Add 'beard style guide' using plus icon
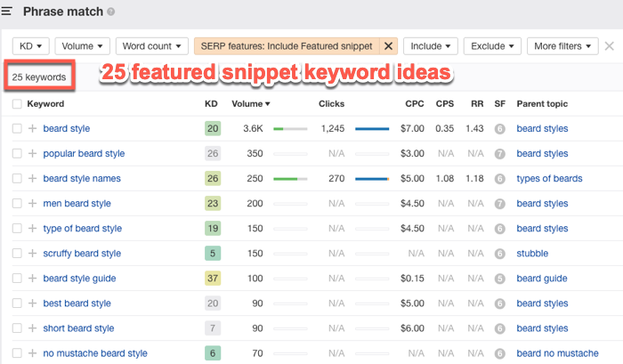The width and height of the screenshot is (623, 364). click(32, 279)
